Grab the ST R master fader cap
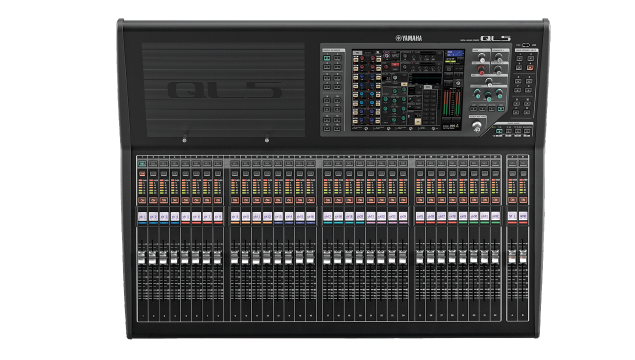This screenshot has width=635, height=360. pyautogui.click(x=523, y=256)
